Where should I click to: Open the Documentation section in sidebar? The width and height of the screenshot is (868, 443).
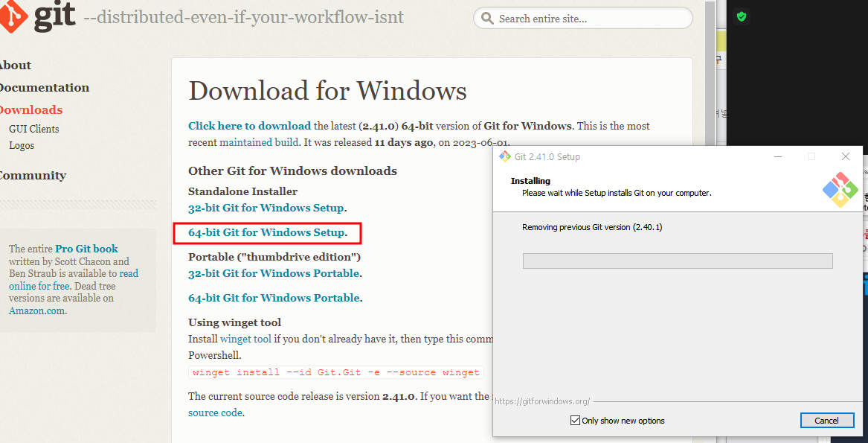click(43, 88)
